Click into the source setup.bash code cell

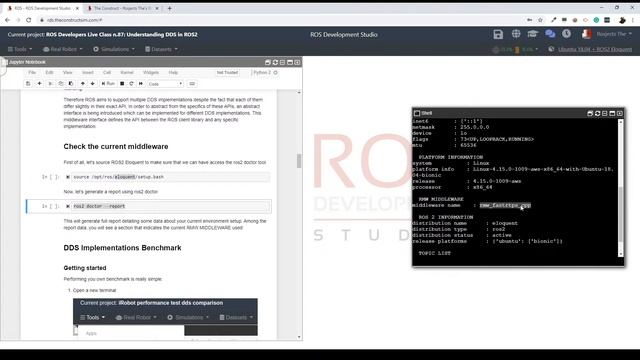tap(171, 177)
